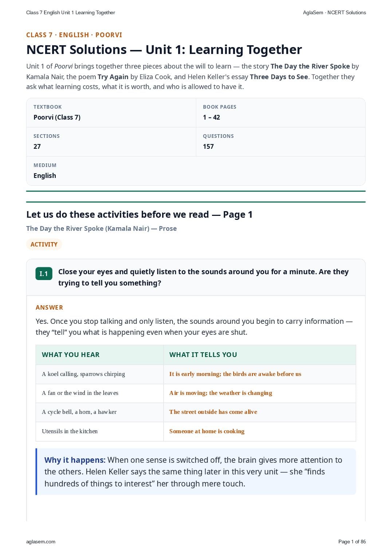Click the Textbook 'Poorvi (Class 7)' cell
Image resolution: width=392 pixels, height=555 pixels.
(x=111, y=113)
